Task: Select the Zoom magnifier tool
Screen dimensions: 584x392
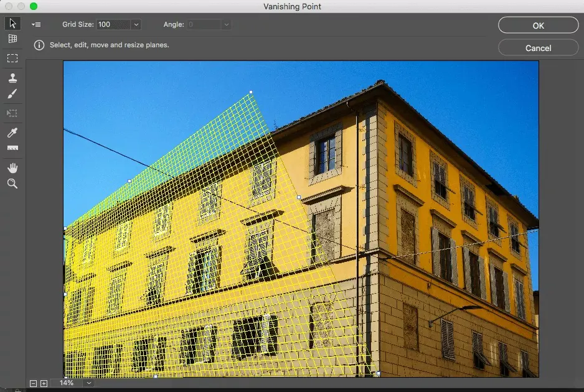Action: (12, 184)
